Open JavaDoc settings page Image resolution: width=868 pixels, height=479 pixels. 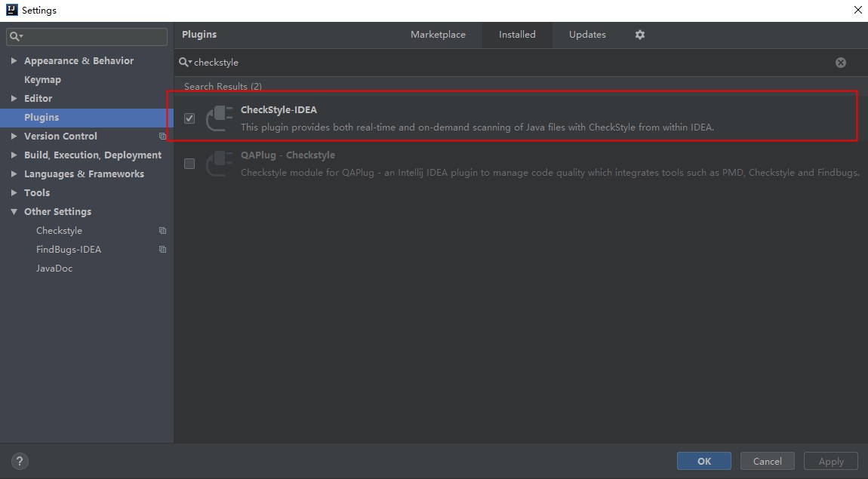[x=54, y=269]
